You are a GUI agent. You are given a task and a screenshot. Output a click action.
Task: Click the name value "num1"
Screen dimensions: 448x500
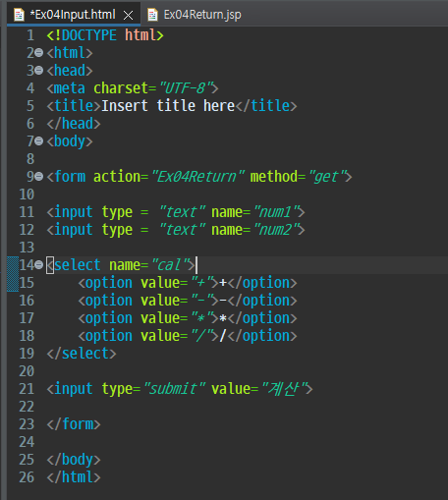tap(277, 212)
